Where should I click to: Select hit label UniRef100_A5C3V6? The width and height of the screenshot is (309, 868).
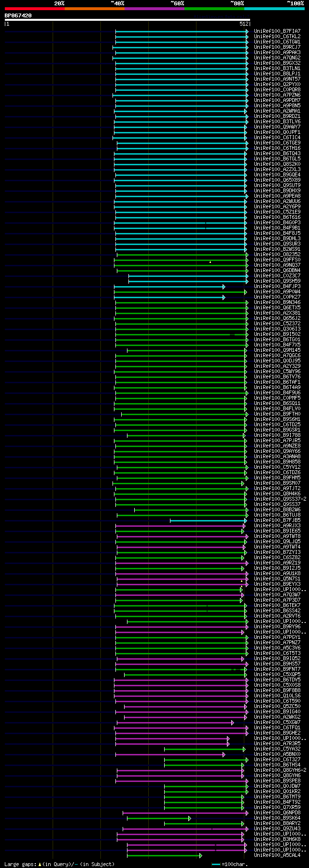click(x=277, y=648)
